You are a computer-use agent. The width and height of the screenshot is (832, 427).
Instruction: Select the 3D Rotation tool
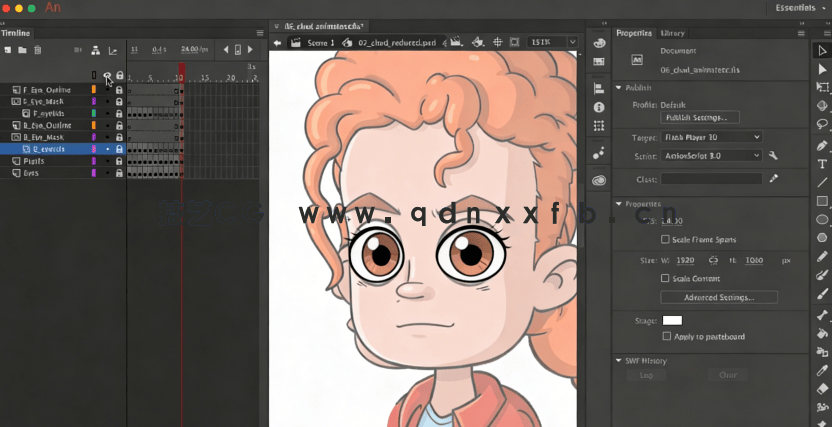coord(822,106)
